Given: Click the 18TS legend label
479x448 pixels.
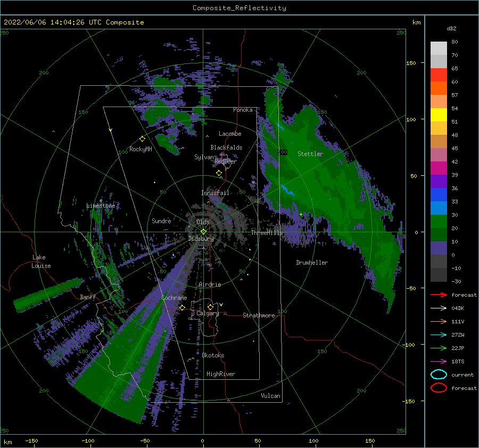Looking at the screenshot, I should [x=458, y=362].
